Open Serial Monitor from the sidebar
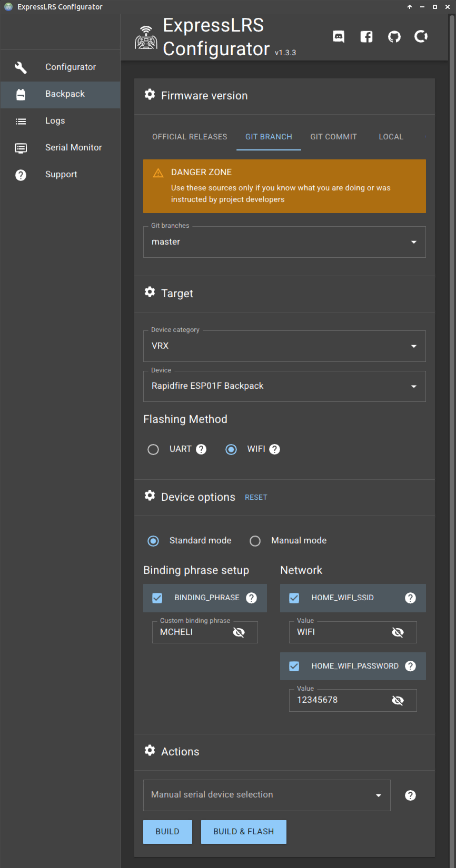The width and height of the screenshot is (456, 868). [x=73, y=148]
